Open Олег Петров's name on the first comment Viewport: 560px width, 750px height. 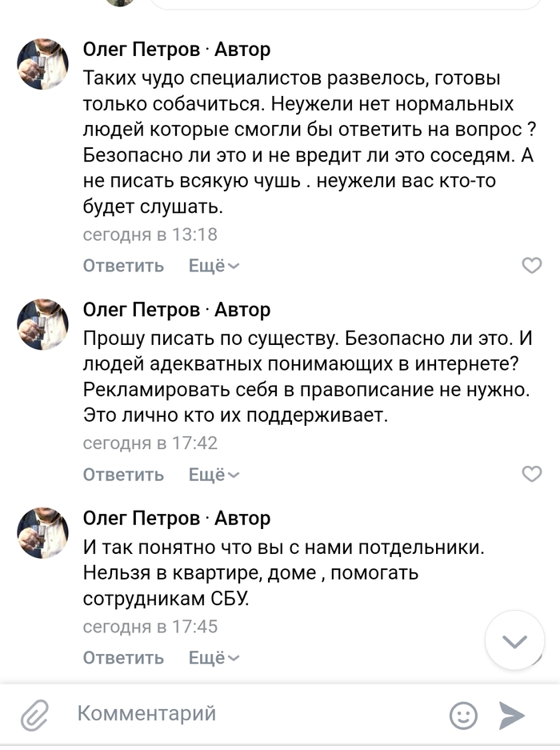tap(141, 50)
